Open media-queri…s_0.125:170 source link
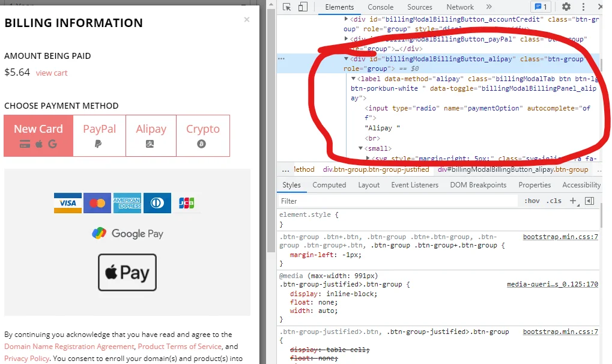612x364 pixels. (x=553, y=284)
